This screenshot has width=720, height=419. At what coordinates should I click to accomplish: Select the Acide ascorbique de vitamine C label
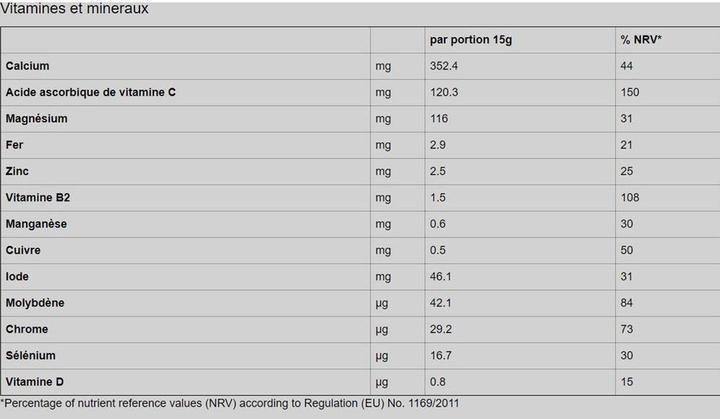pos(91,93)
